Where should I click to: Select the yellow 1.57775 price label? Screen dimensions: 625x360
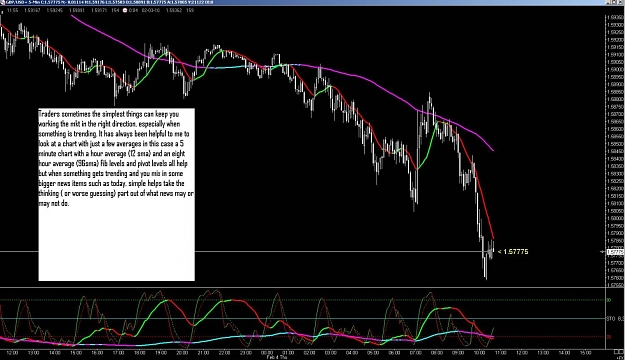[513, 252]
